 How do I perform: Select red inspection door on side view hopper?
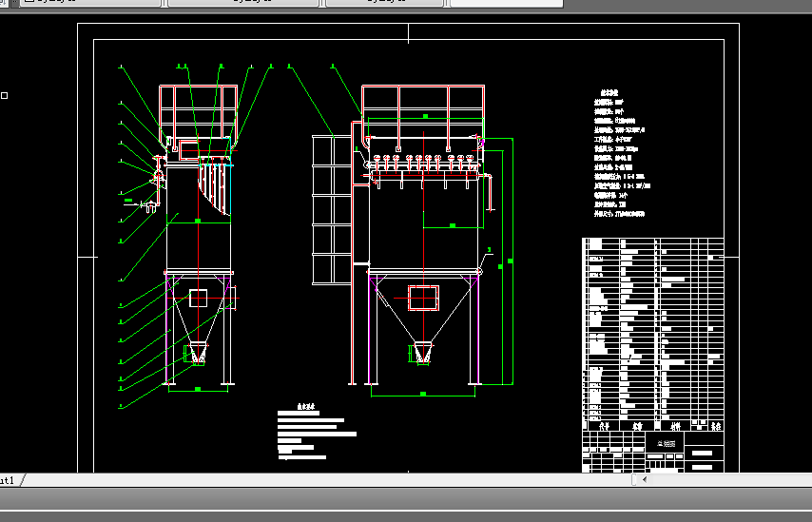[x=198, y=298]
